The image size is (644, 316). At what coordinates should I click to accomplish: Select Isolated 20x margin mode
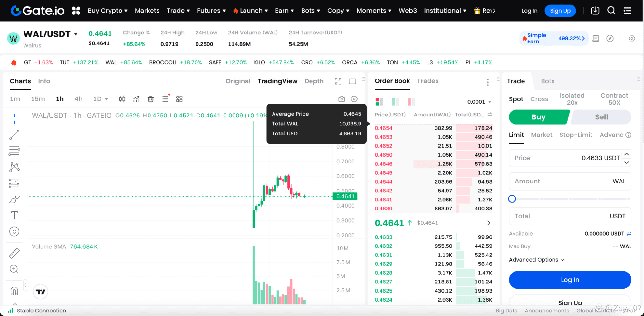coord(572,99)
